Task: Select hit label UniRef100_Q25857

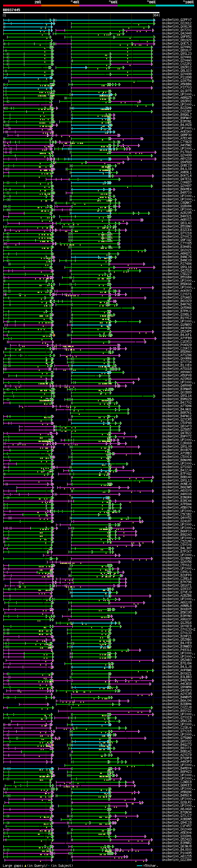Action: 177,430
